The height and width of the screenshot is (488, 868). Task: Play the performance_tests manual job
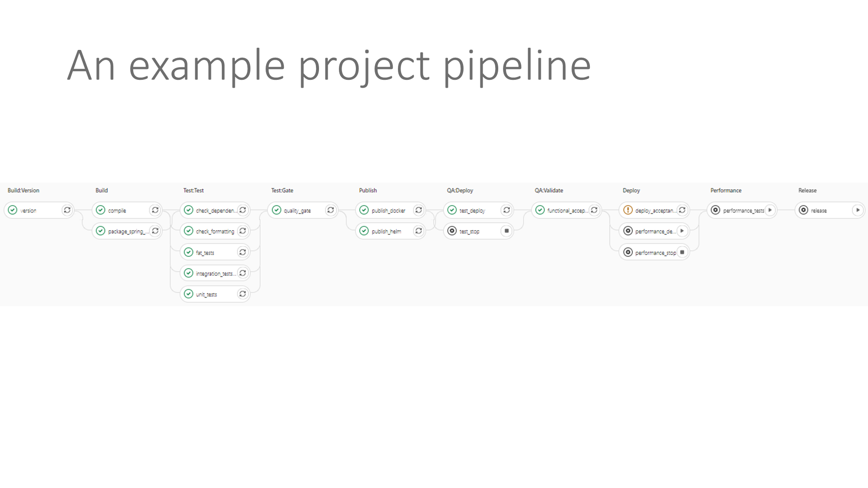point(770,210)
